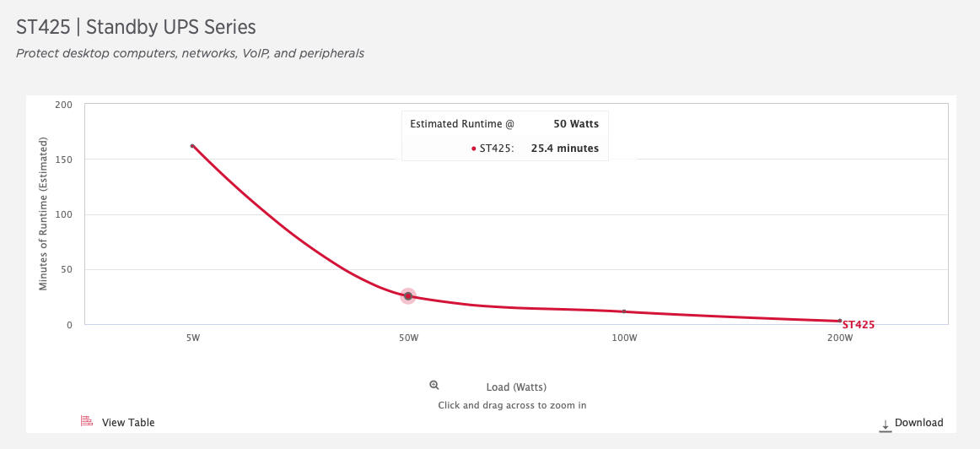Click Estimated Runtime @ tooltip heading
980x449 pixels.
tap(462, 124)
